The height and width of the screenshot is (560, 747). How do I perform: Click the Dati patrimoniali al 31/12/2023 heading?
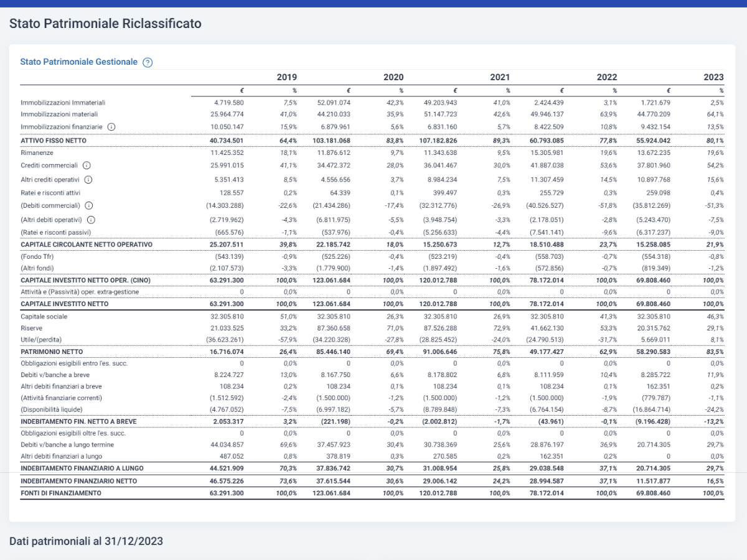pos(86,541)
